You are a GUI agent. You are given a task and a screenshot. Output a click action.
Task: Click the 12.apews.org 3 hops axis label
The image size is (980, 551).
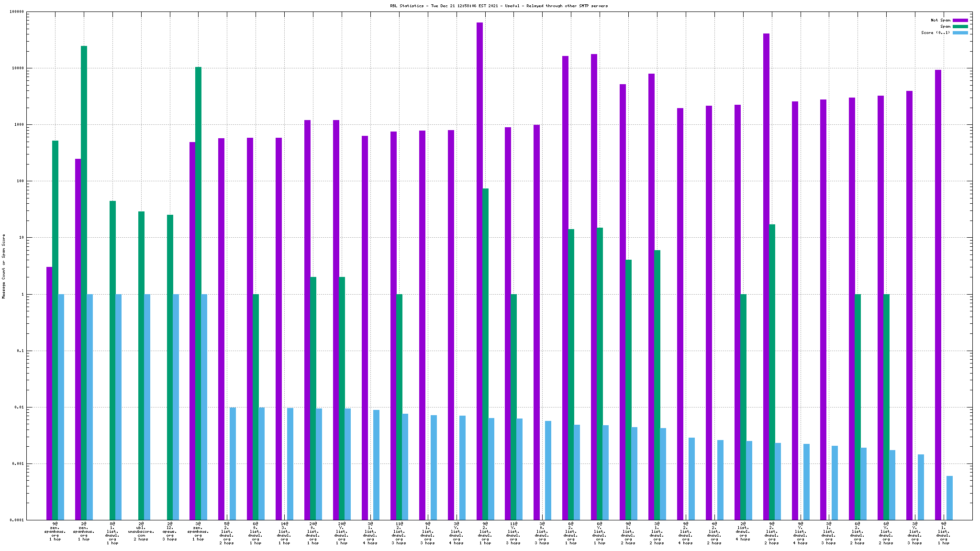pos(170,532)
